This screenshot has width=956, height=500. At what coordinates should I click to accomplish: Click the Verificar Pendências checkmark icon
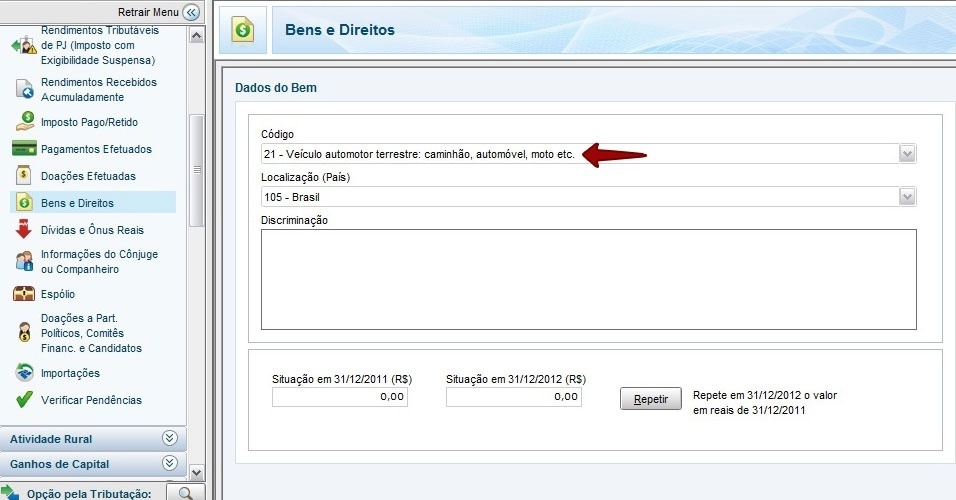(24, 400)
